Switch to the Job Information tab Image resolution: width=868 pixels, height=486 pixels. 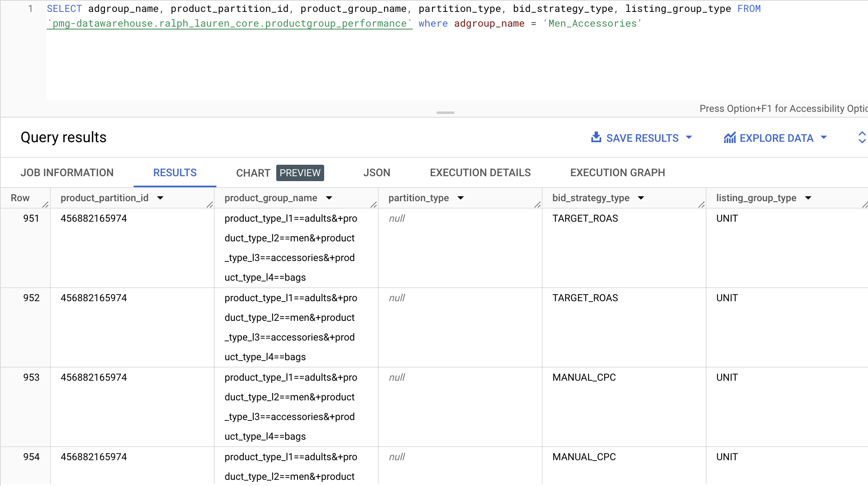point(67,173)
